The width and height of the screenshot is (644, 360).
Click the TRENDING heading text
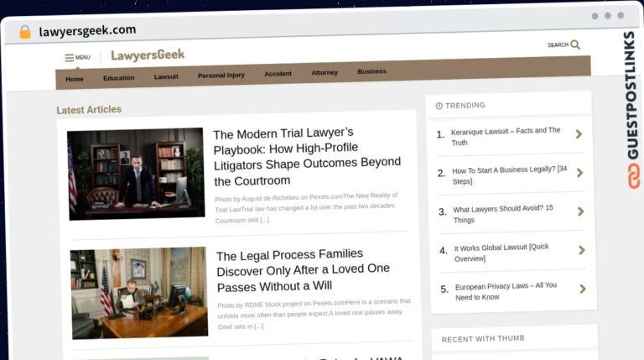465,105
